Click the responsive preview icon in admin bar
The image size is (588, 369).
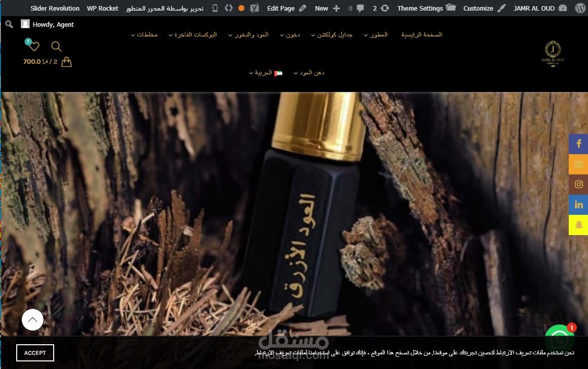pyautogui.click(x=215, y=8)
